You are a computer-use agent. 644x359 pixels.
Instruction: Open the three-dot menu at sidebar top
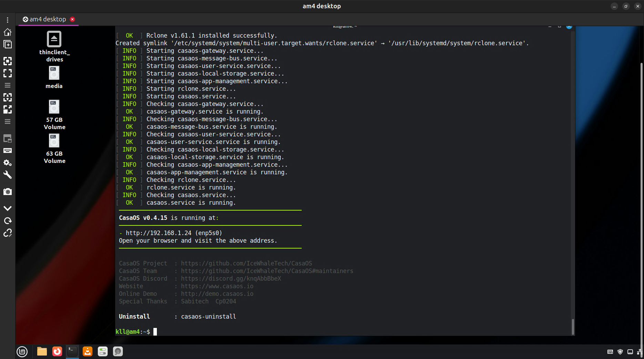[8, 20]
